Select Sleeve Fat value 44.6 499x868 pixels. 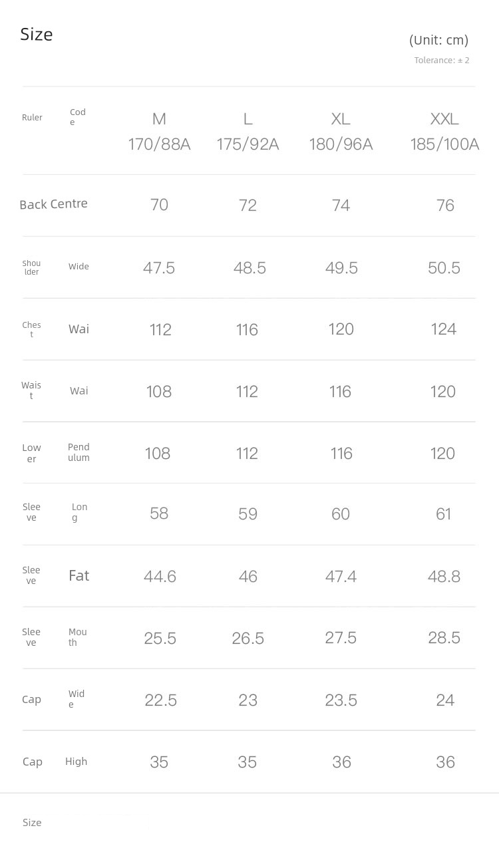160,576
